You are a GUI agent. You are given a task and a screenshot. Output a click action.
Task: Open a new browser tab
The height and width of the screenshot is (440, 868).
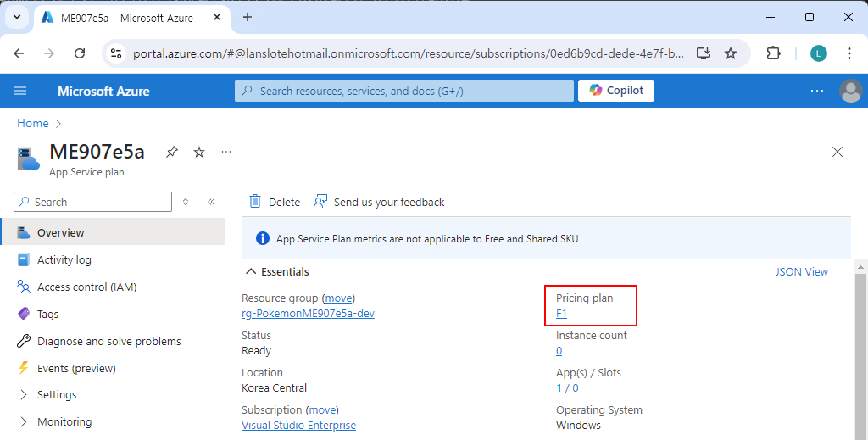(x=248, y=17)
